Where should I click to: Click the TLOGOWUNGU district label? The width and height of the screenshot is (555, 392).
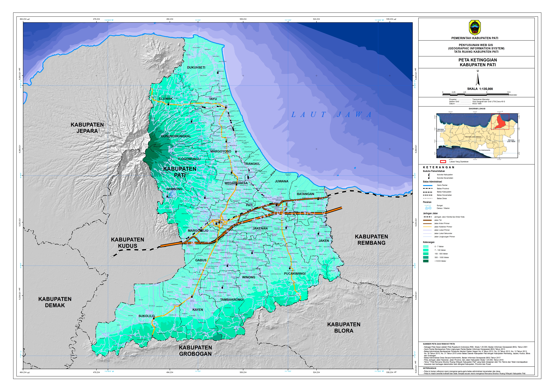coord(189,159)
